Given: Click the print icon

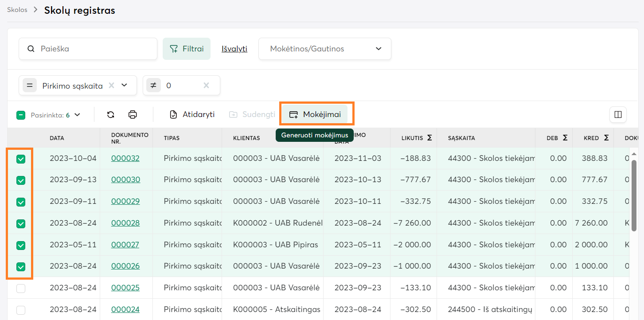Looking at the screenshot, I should tap(133, 114).
